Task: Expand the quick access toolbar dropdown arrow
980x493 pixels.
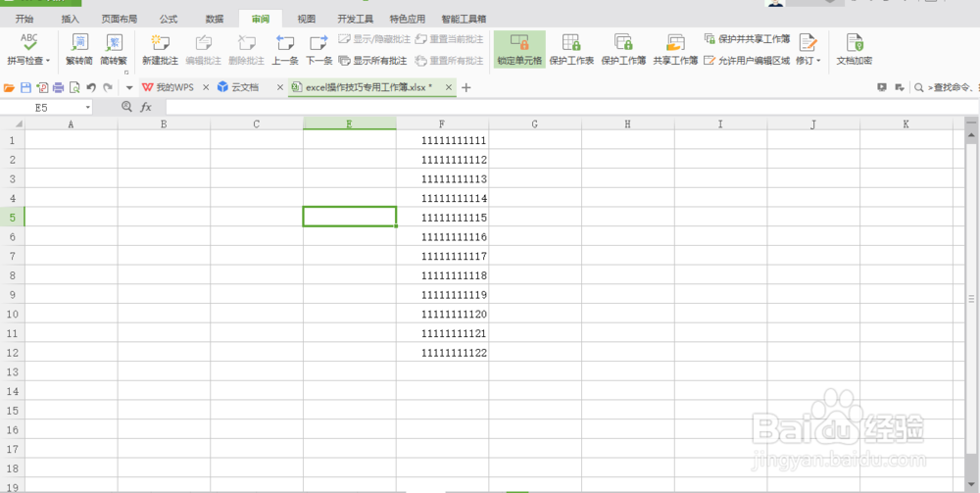Action: tap(129, 87)
